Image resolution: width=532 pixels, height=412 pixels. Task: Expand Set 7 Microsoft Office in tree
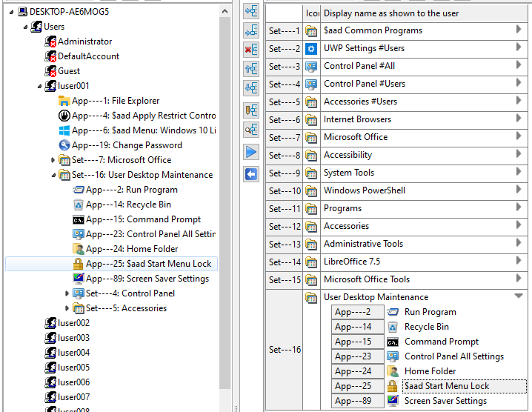pyautogui.click(x=53, y=160)
